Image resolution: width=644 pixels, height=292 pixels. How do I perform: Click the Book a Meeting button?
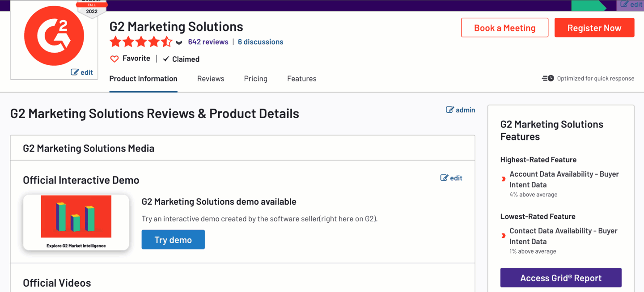[504, 27]
